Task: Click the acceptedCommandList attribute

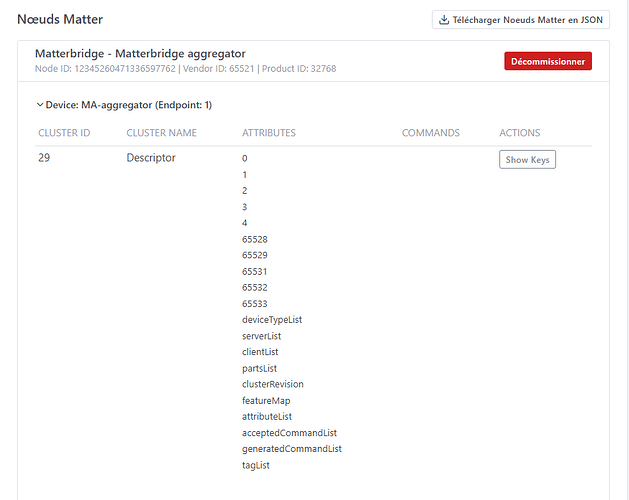Action: tap(289, 433)
